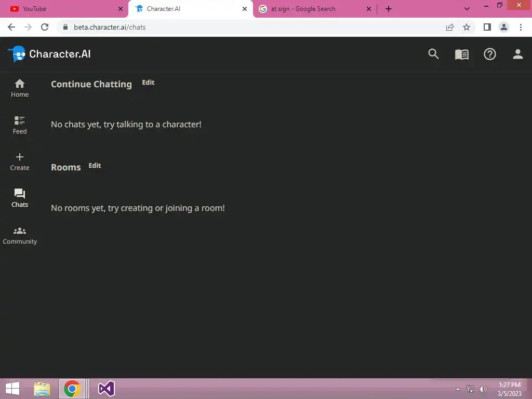Close the Character.AI tab
This screenshot has height=399, width=532.
coord(245,9)
